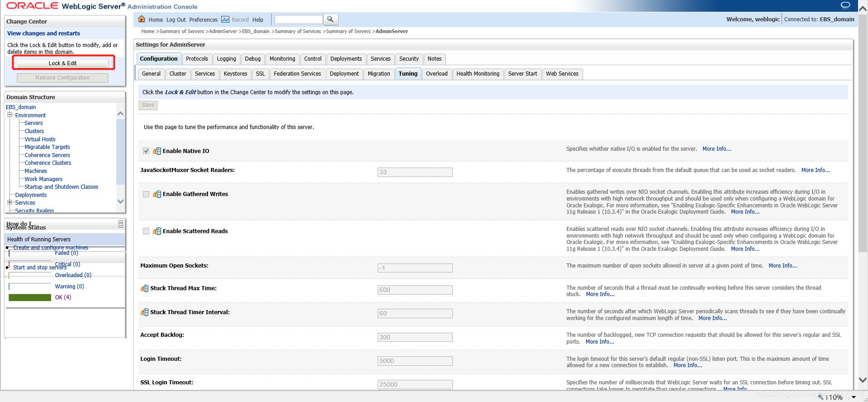The height and width of the screenshot is (402, 868).
Task: Click the green OK (4) health bar
Action: pyautogui.click(x=30, y=297)
